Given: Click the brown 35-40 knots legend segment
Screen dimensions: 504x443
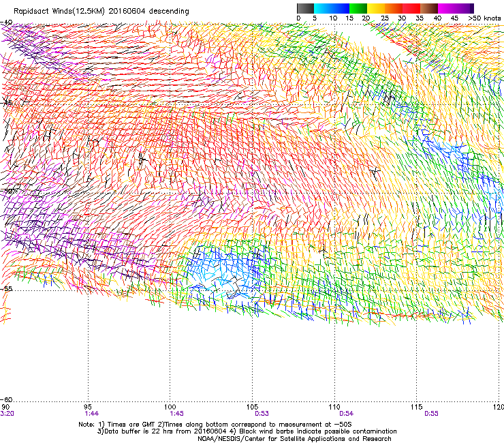Looking at the screenshot, I should (429, 8).
